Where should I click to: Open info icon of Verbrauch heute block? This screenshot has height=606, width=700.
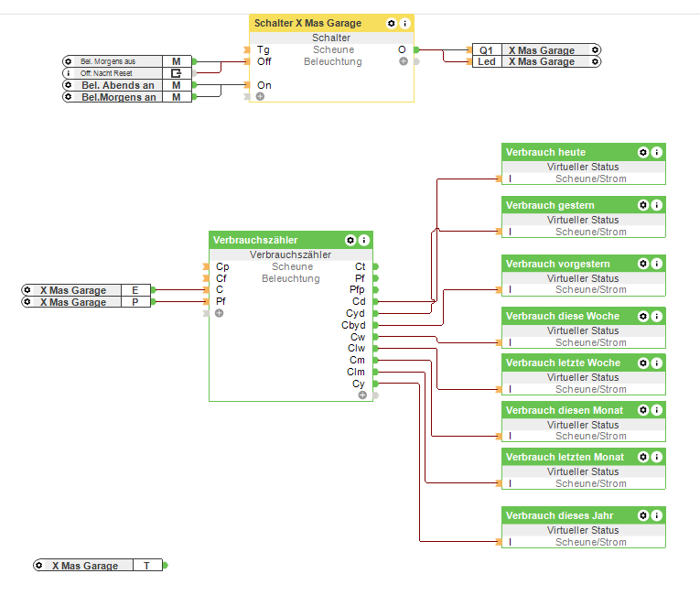tap(656, 152)
